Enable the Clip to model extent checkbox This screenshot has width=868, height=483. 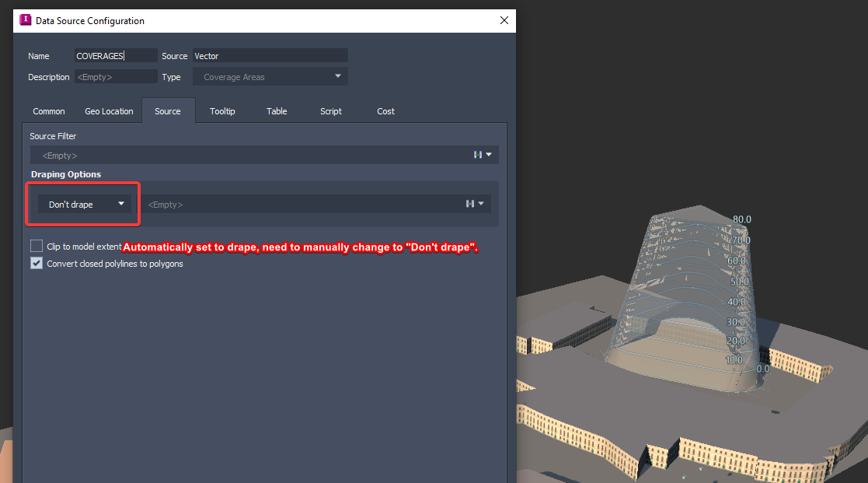point(36,246)
